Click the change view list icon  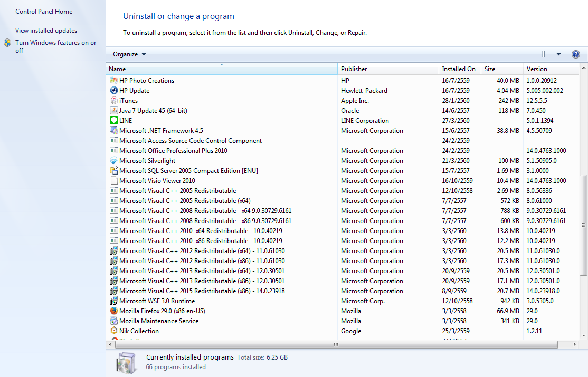(x=546, y=54)
